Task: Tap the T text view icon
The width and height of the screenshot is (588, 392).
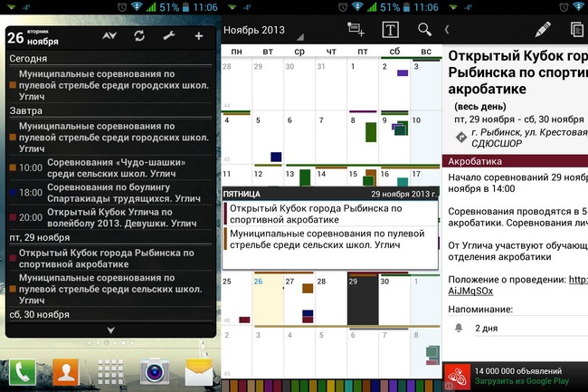Action: (391, 30)
